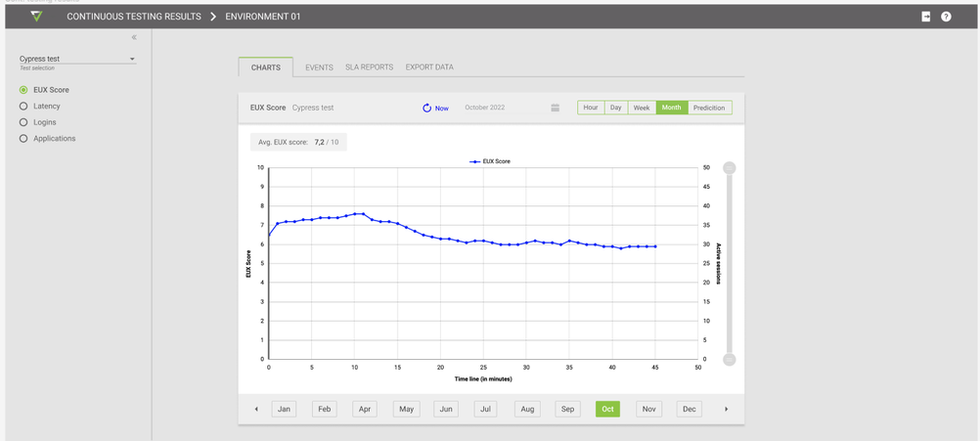Go to previous months with left arrow
The image size is (980, 441).
[x=256, y=409]
